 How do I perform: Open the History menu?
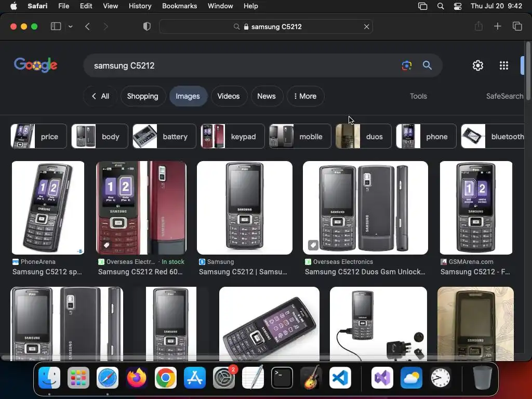[x=140, y=6]
